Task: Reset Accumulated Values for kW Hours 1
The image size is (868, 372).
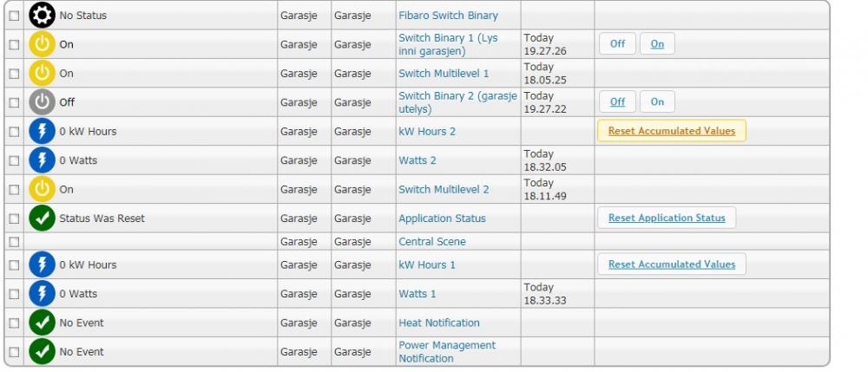Action: pos(671,264)
